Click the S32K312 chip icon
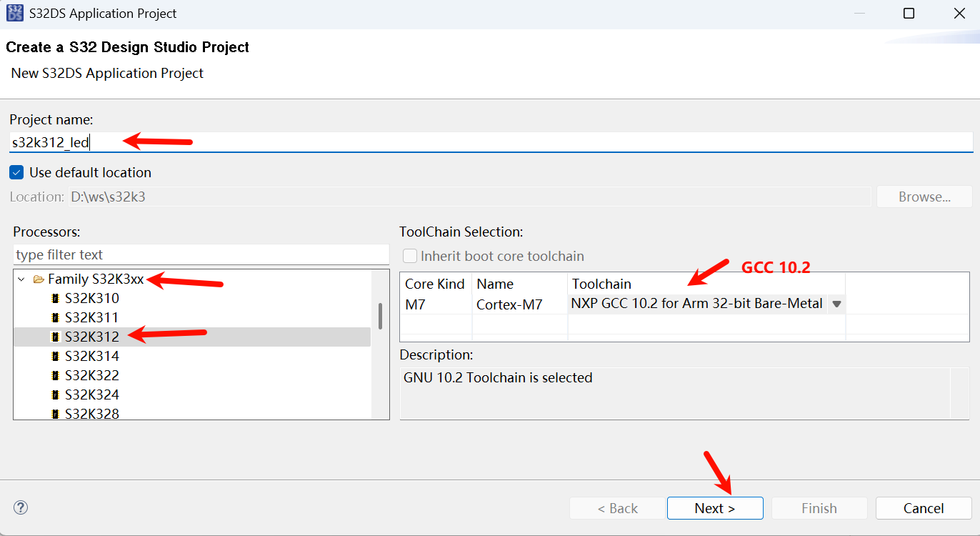Screen dimensions: 980x536 [55, 337]
